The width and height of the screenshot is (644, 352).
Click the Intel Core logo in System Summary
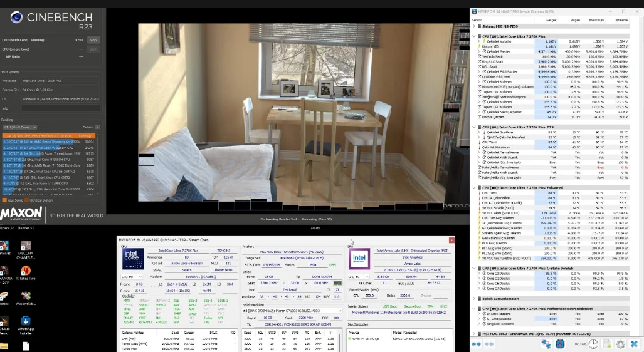[133, 259]
